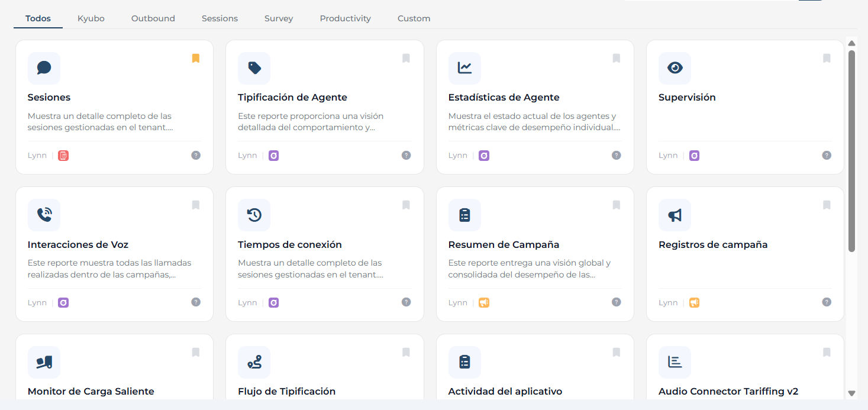Open help for the Resumen de Campaña card

[616, 302]
